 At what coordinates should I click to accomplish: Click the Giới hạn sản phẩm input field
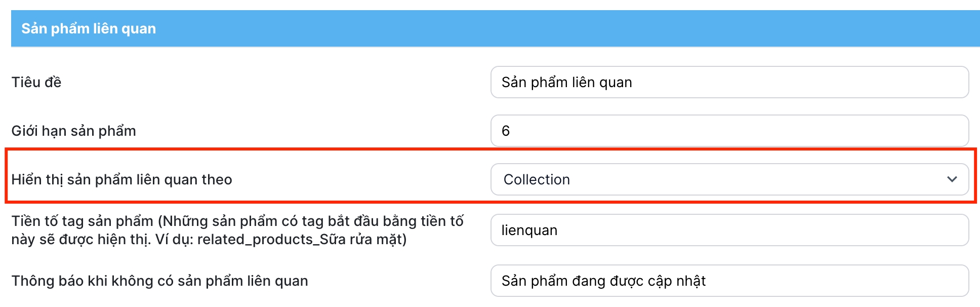(x=729, y=131)
